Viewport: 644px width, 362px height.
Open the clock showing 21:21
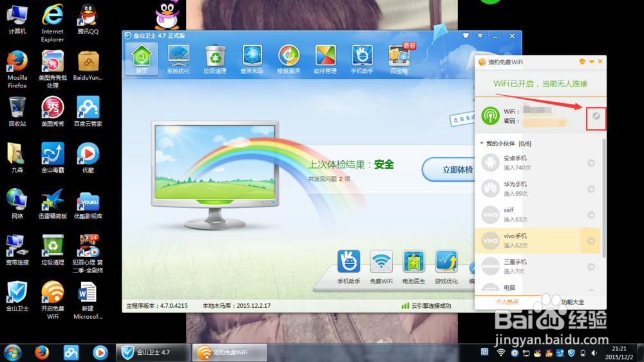[618, 352]
